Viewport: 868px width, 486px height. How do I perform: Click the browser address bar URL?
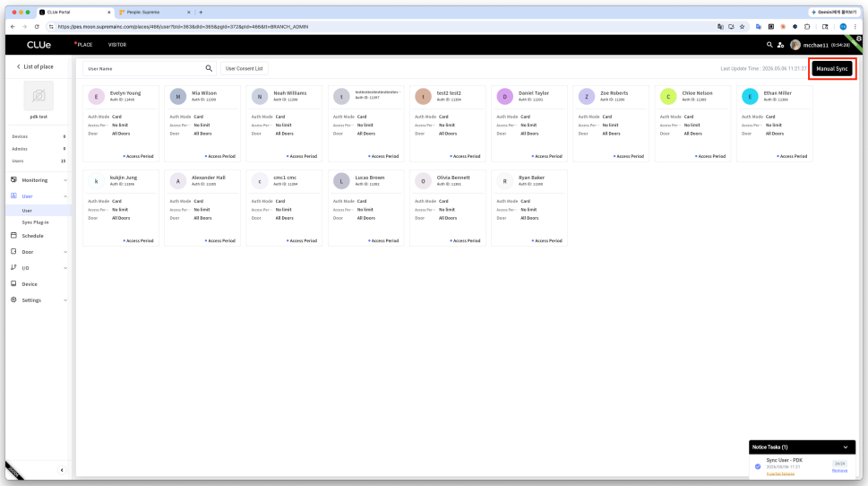[x=184, y=27]
